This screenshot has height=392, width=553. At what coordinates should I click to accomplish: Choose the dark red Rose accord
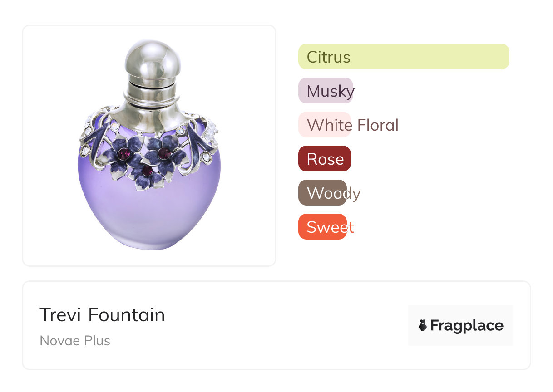coord(324,159)
